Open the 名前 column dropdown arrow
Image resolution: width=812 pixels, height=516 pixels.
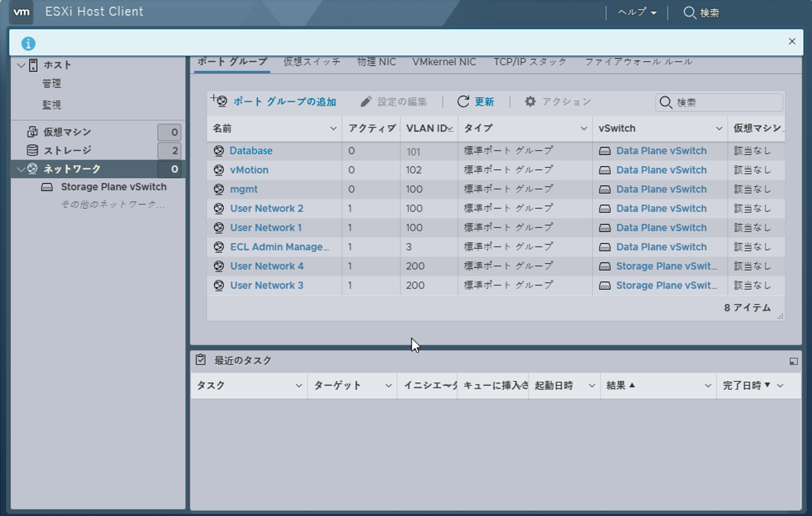(x=333, y=128)
